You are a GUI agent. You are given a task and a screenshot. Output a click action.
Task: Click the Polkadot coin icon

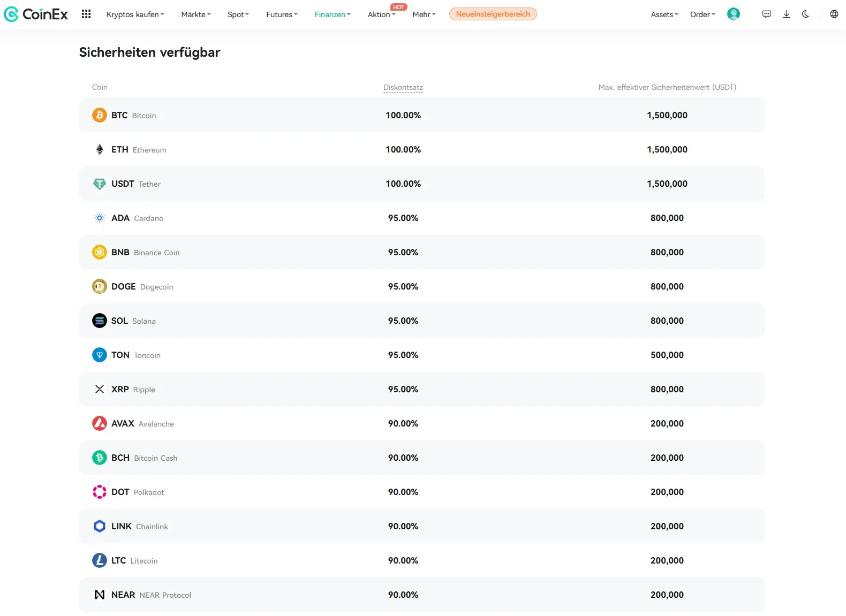[100, 492]
